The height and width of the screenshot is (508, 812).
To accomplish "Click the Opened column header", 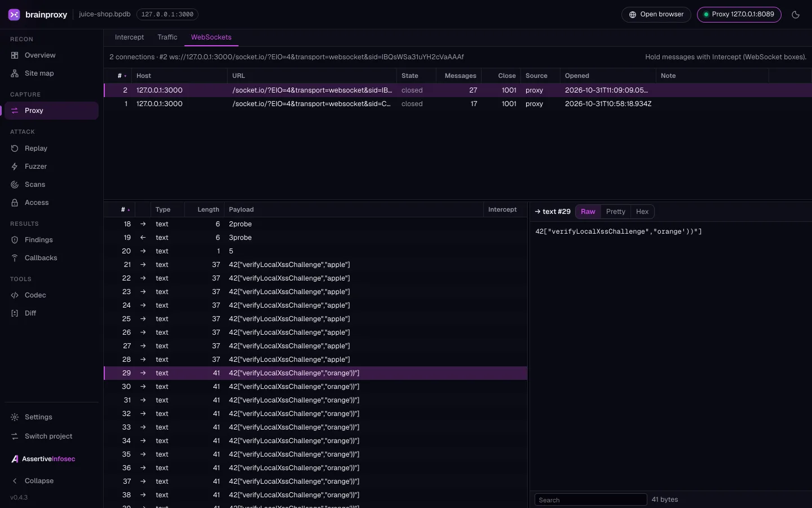I will (x=608, y=76).
